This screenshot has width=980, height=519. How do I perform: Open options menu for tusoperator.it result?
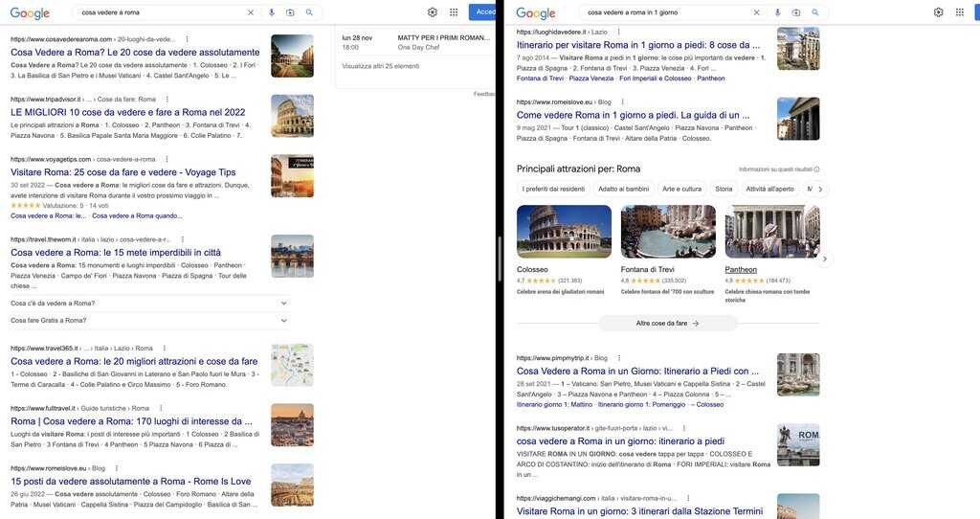683,428
